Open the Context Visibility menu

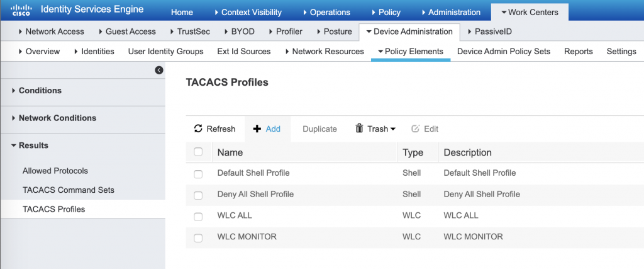point(248,13)
